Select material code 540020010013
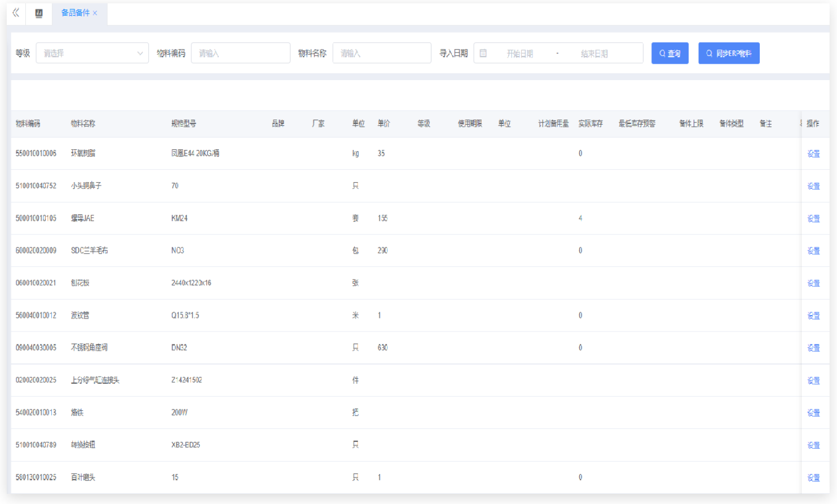 [36, 413]
